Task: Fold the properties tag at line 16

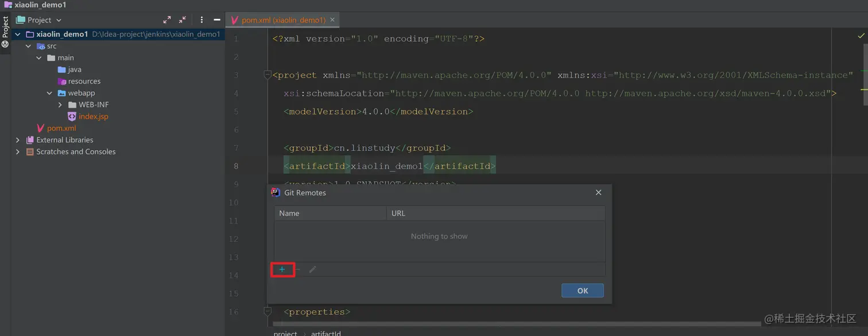Action: [267, 311]
